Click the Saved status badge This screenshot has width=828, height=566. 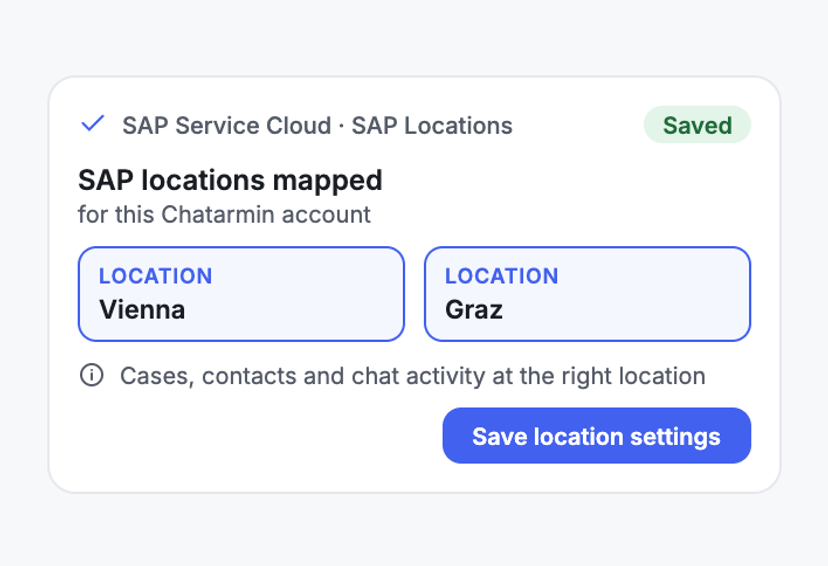click(697, 125)
